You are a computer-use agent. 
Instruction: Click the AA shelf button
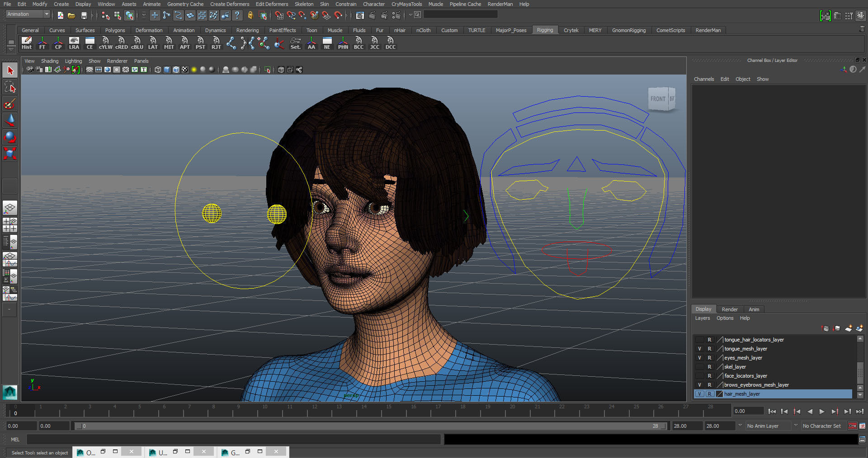(x=311, y=43)
